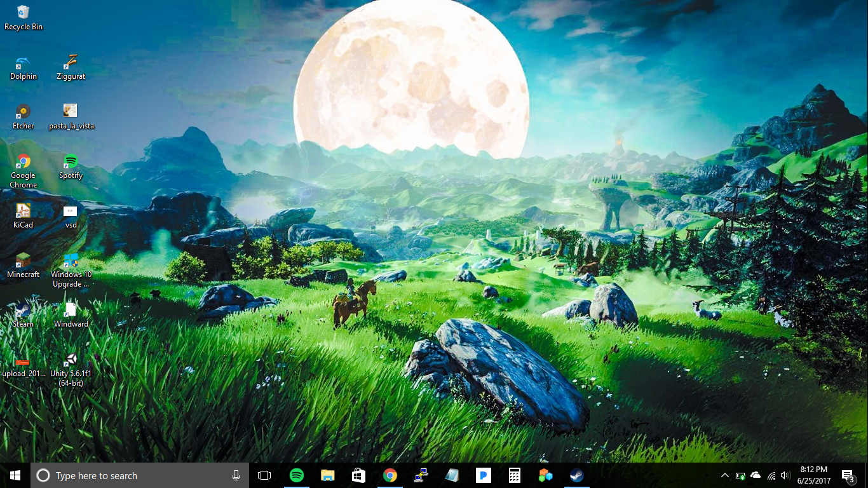Viewport: 868px width, 488px height.
Task: Open the Action Center notifications icon
Action: [848, 475]
